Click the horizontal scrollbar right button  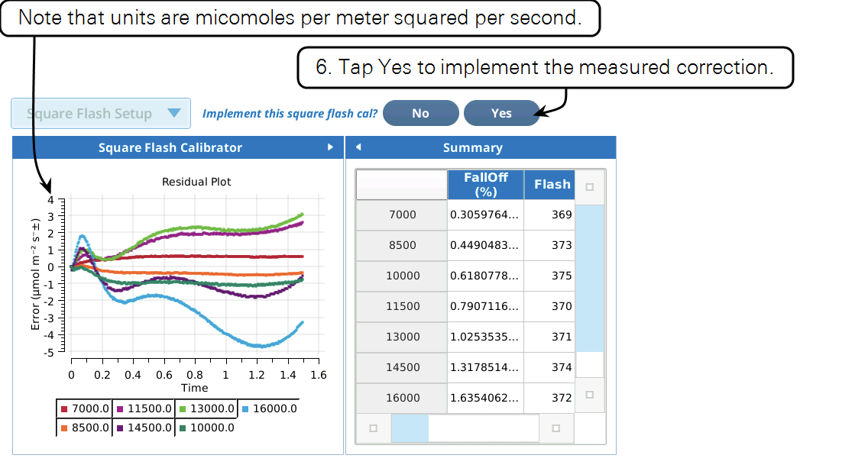pyautogui.click(x=555, y=428)
